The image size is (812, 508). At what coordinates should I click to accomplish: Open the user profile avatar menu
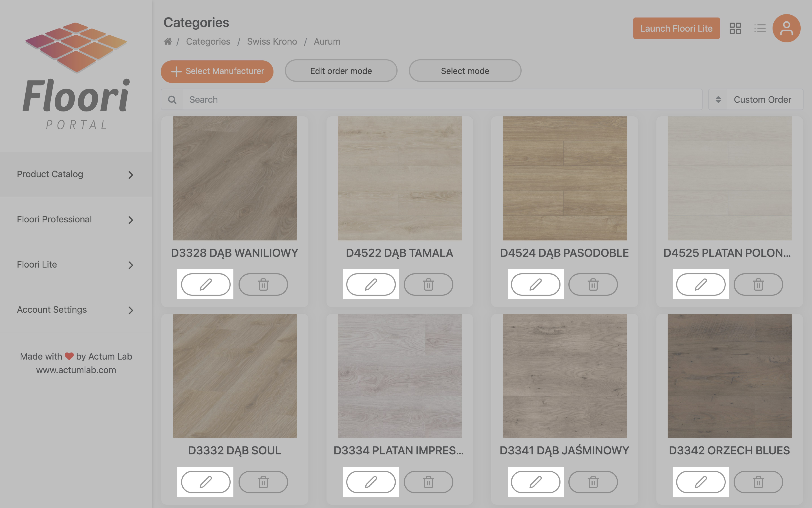click(x=786, y=28)
